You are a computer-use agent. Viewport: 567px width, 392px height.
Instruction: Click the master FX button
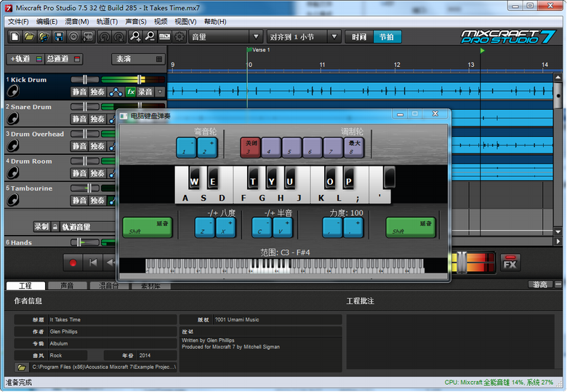point(510,264)
